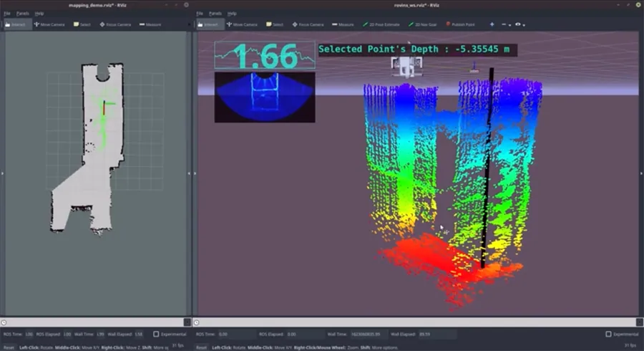Click the occupancy grid map in mapping_demo view
This screenshot has width=644, height=351.
(87, 149)
